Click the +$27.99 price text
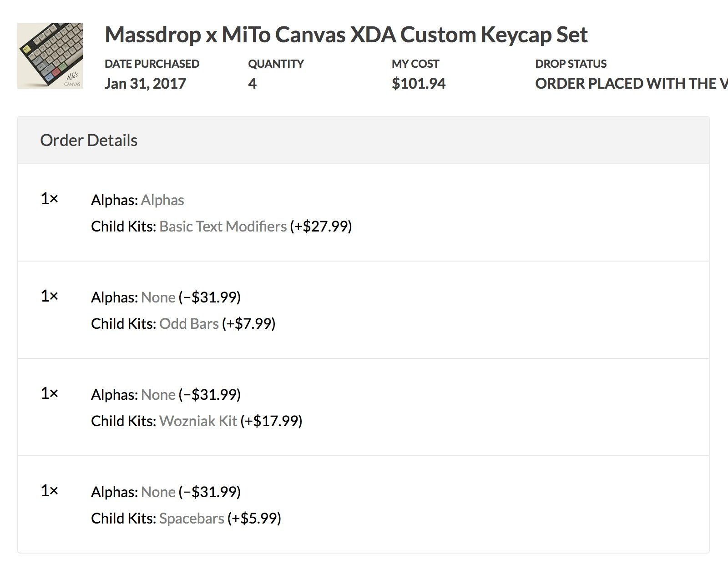 coord(321,227)
